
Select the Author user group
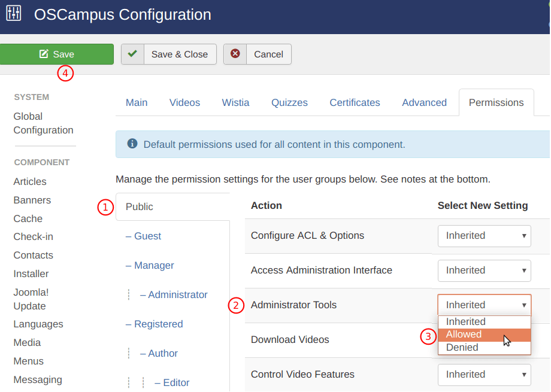click(x=159, y=353)
